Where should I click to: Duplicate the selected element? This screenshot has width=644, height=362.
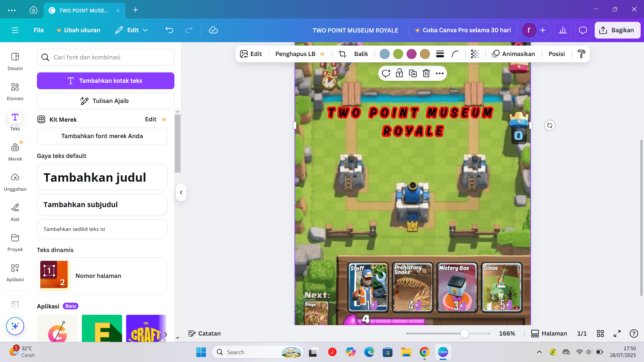(413, 73)
